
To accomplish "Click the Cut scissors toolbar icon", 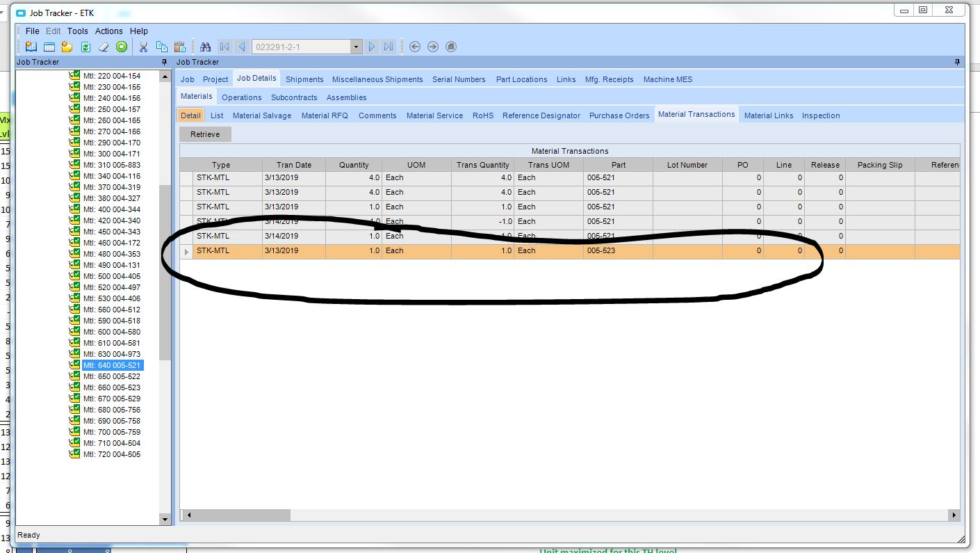I will click(144, 47).
